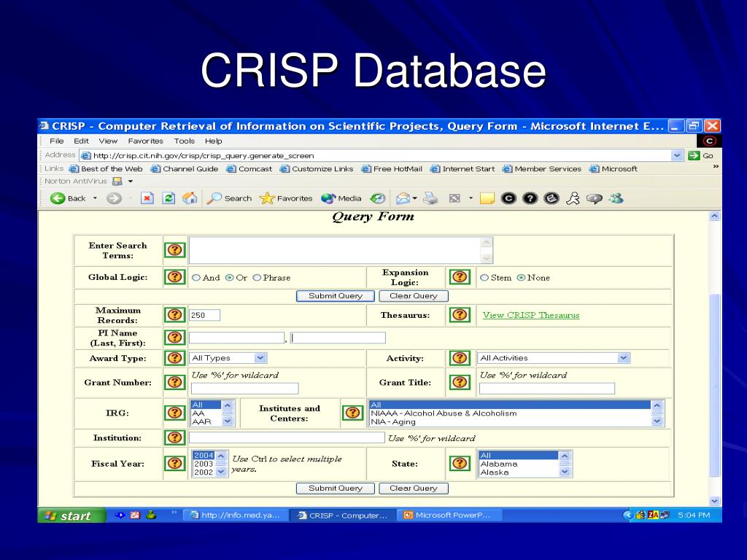747x560 pixels.
Task: Open the Edit menu
Action: (81, 141)
